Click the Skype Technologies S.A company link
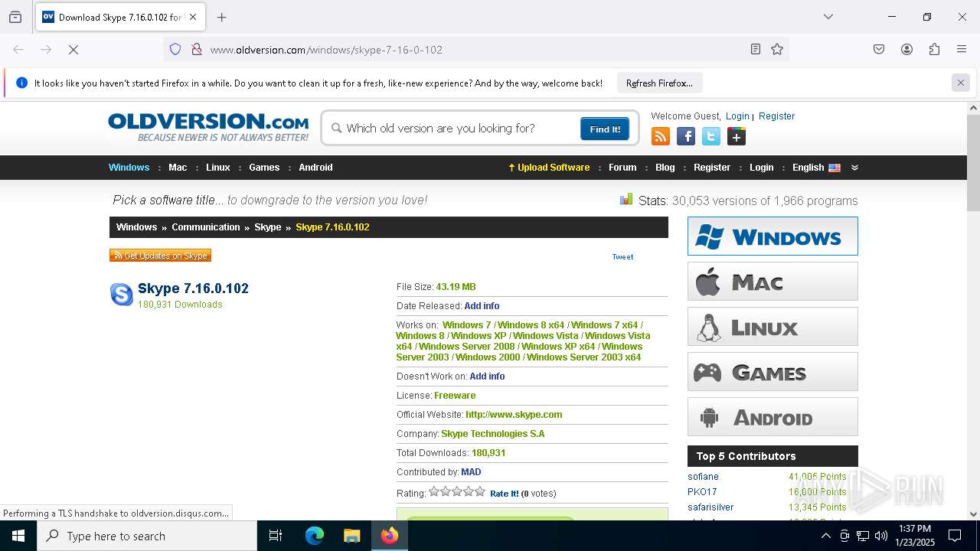Image resolution: width=980 pixels, height=551 pixels. (x=493, y=434)
